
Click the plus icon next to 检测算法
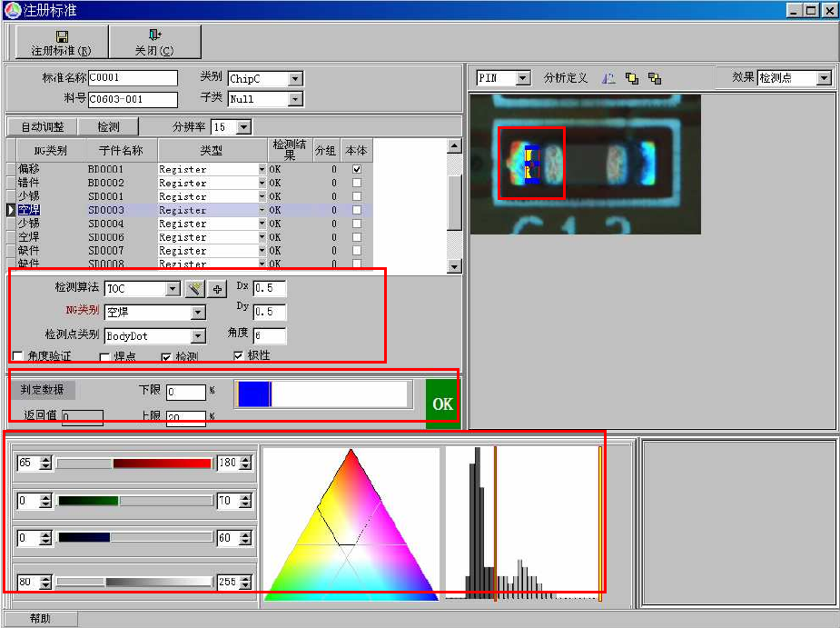pyautogui.click(x=217, y=289)
